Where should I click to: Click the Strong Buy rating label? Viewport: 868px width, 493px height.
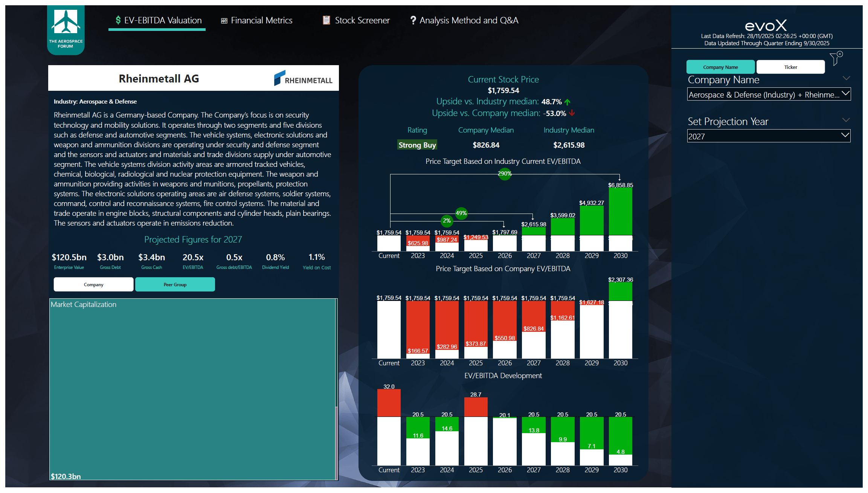(417, 145)
